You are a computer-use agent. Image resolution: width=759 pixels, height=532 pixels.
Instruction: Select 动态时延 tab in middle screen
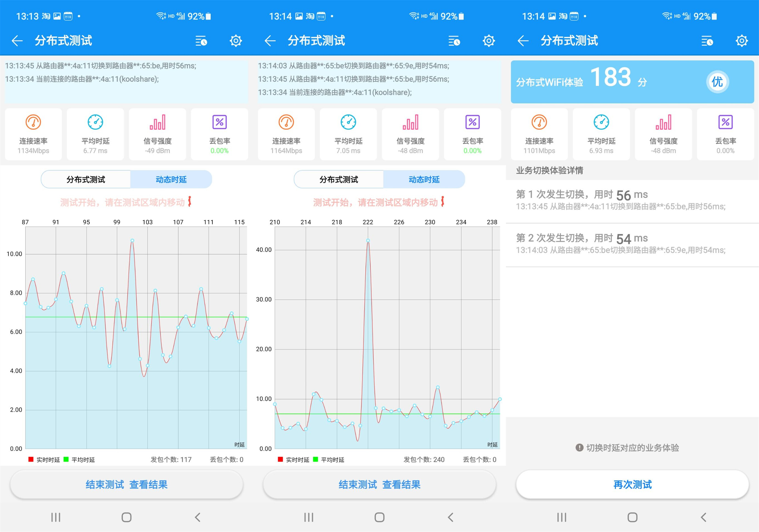pos(424,179)
